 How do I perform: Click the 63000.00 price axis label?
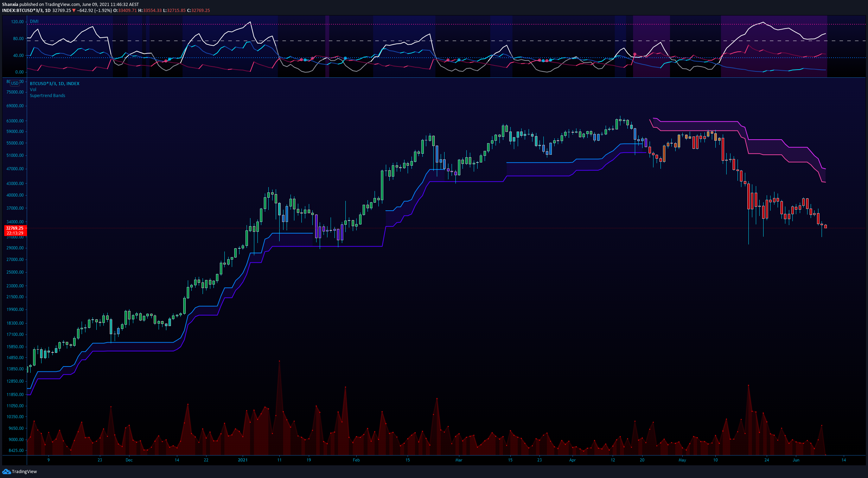pos(15,121)
